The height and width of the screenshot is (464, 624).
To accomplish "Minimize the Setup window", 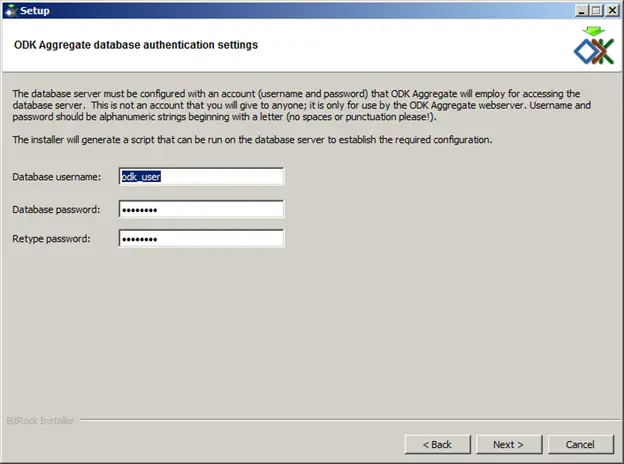I will (581, 10).
